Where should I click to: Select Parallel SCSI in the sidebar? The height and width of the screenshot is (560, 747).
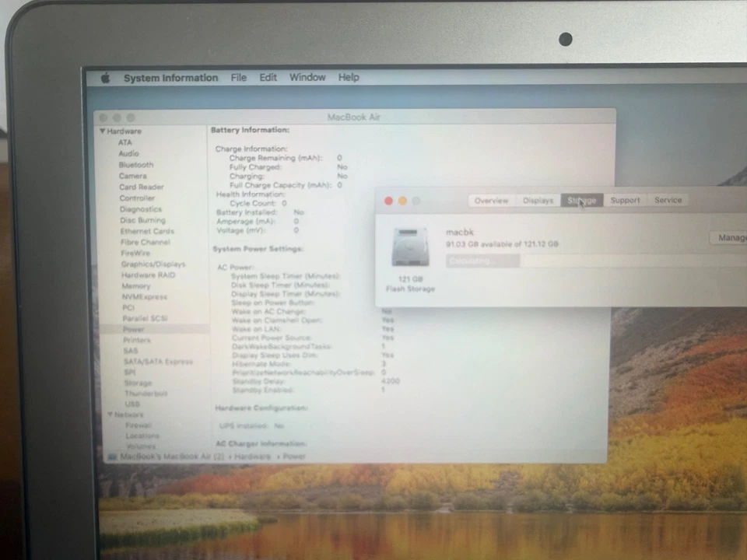pyautogui.click(x=145, y=318)
